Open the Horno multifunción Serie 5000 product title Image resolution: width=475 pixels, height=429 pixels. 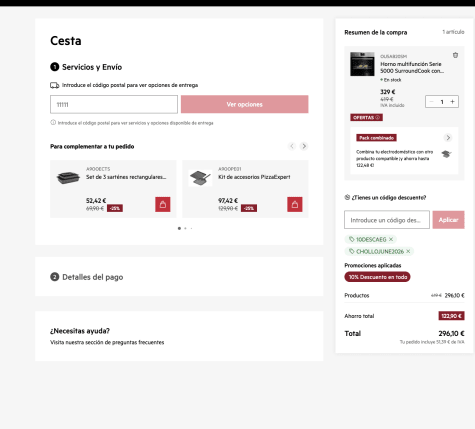coord(412,67)
